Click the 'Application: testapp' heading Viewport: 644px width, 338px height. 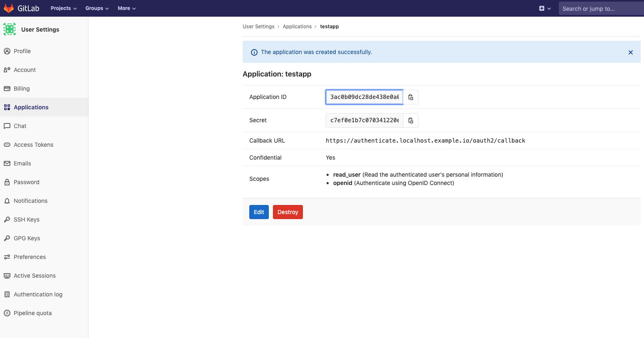pos(277,74)
